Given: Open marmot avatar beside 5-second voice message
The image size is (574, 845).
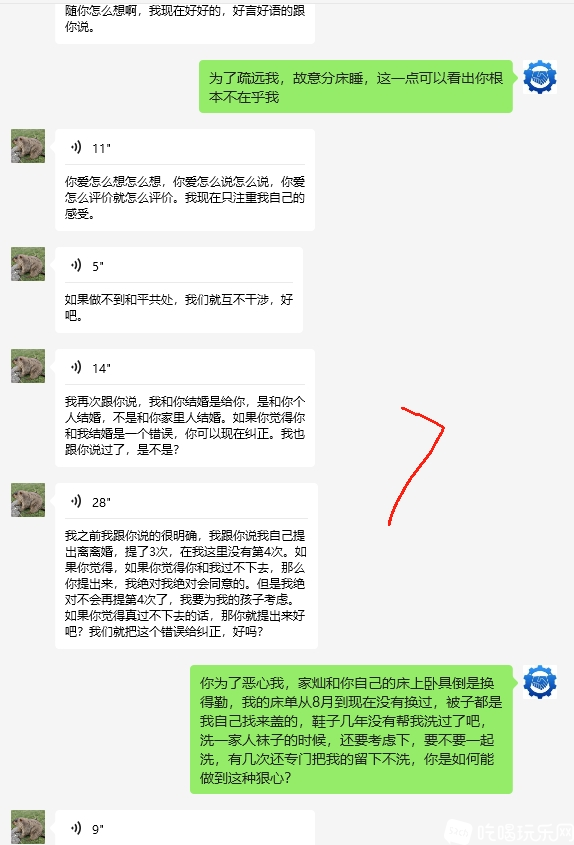Looking at the screenshot, I should 28,264.
